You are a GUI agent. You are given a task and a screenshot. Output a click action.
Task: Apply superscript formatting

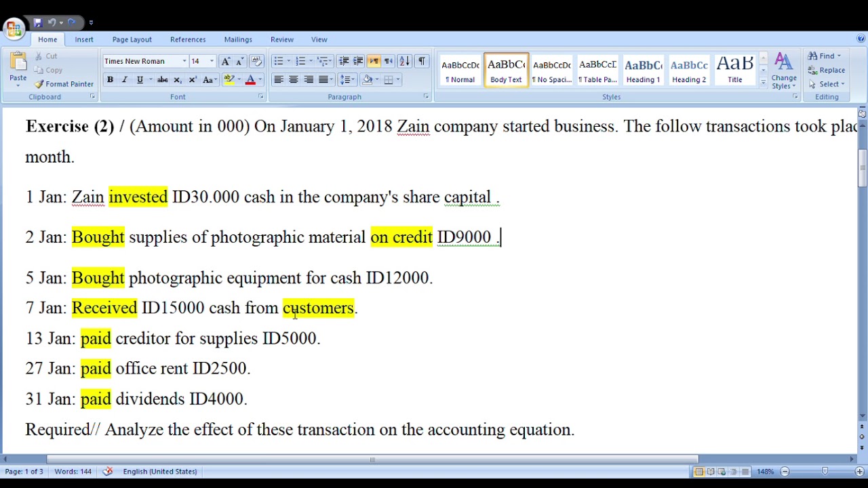click(193, 80)
